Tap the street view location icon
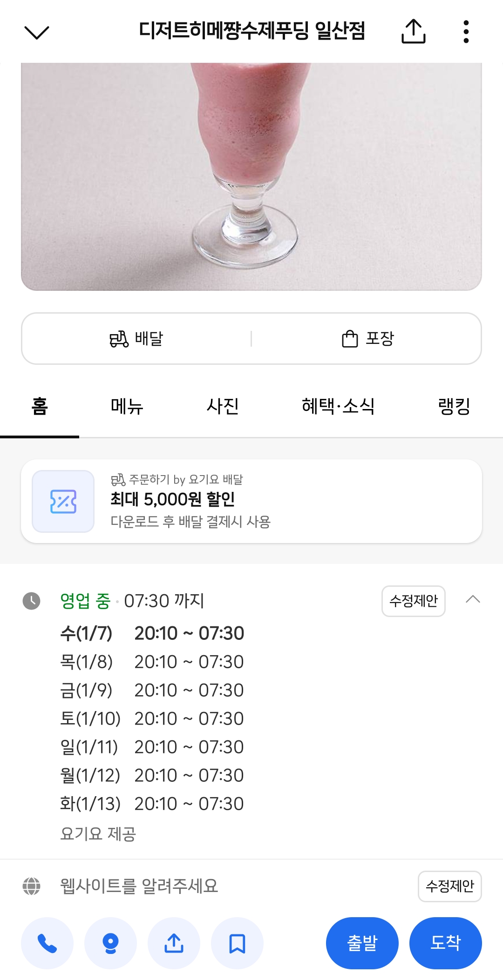 point(110,943)
